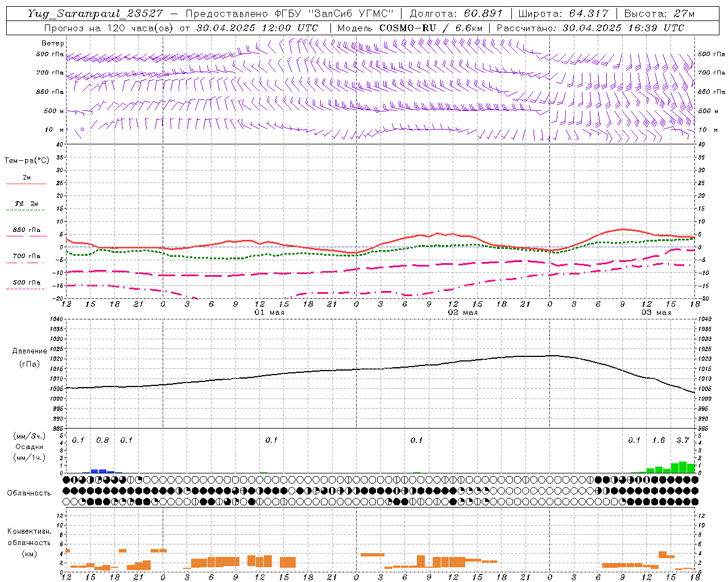Click the 'Осадки' precipitation label
Image resolution: width=728 pixels, height=582 pixels.
coord(30,447)
